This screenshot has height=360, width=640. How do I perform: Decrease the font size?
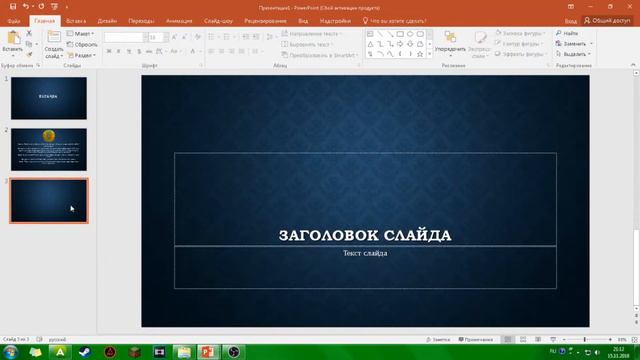click(x=184, y=37)
